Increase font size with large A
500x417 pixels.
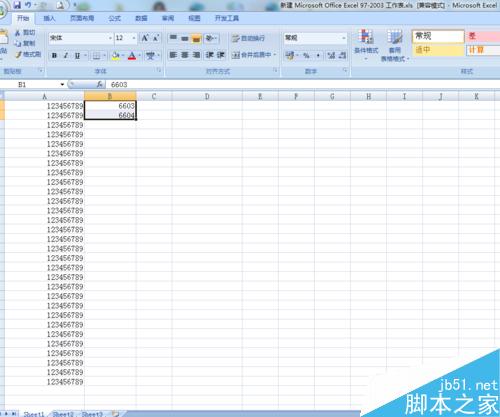tap(145, 38)
